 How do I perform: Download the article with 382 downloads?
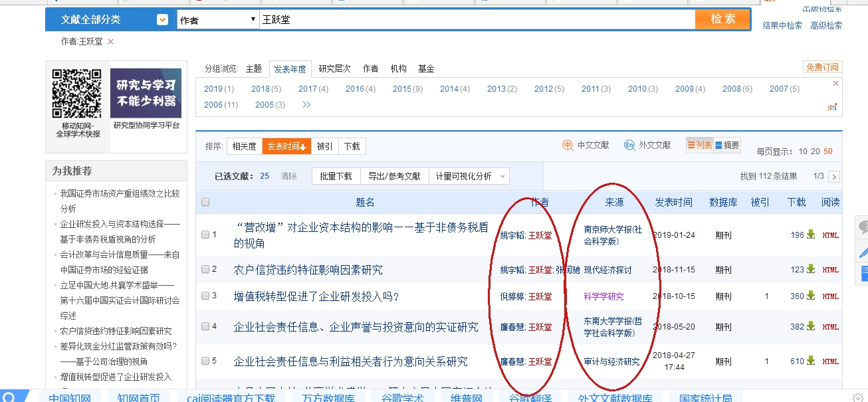(810, 327)
